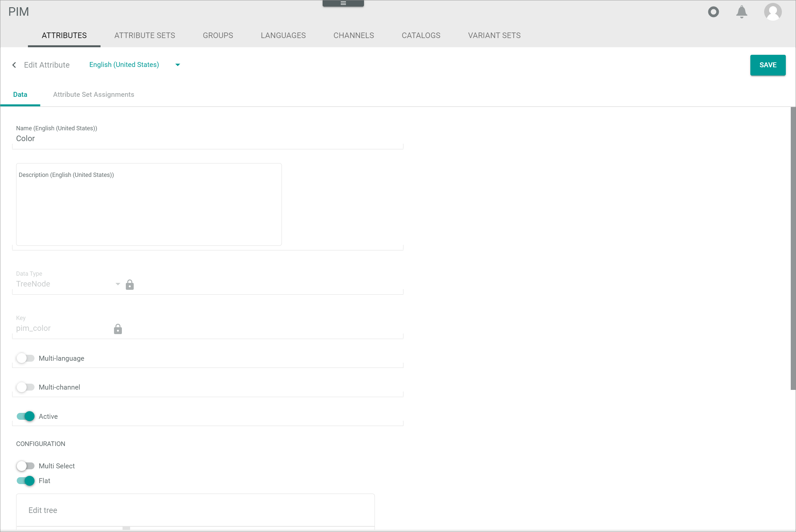Toggle the Multi-language switch on
Image resolution: width=796 pixels, height=532 pixels.
pyautogui.click(x=26, y=358)
